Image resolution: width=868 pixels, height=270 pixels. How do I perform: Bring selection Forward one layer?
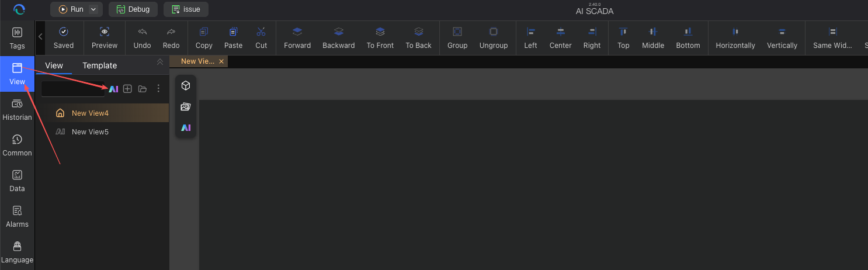[297, 38]
